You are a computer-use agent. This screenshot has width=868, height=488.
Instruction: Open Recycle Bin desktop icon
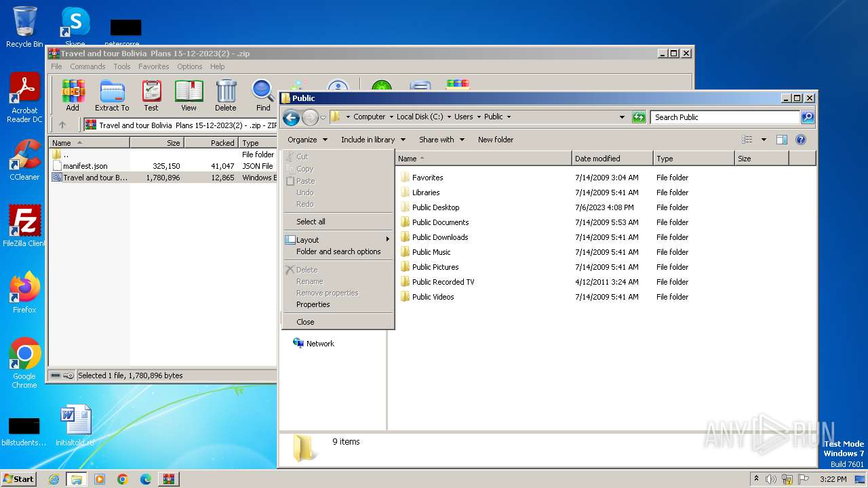(24, 27)
